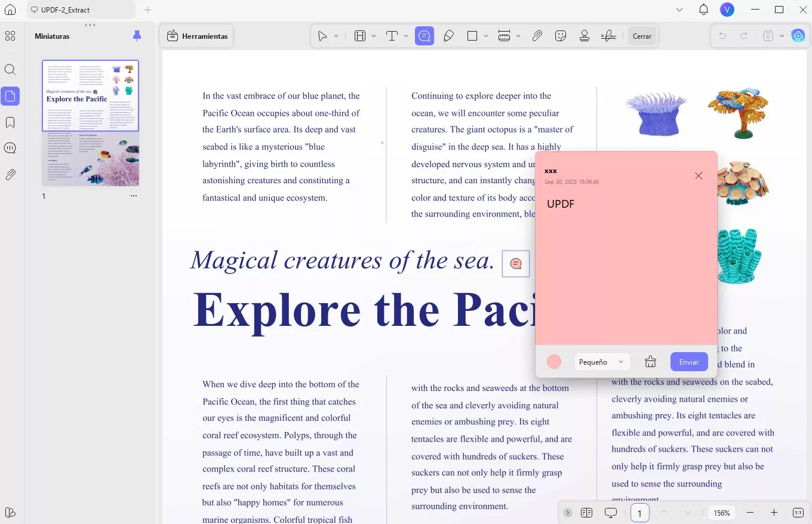Open the tab list dropdown chevron
The height and width of the screenshot is (524, 812).
(679, 10)
